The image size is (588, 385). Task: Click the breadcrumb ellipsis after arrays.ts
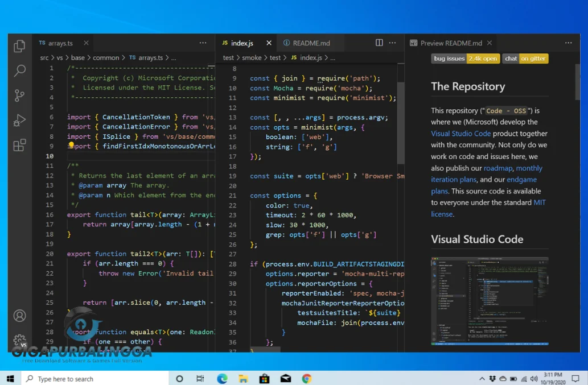pos(174,57)
